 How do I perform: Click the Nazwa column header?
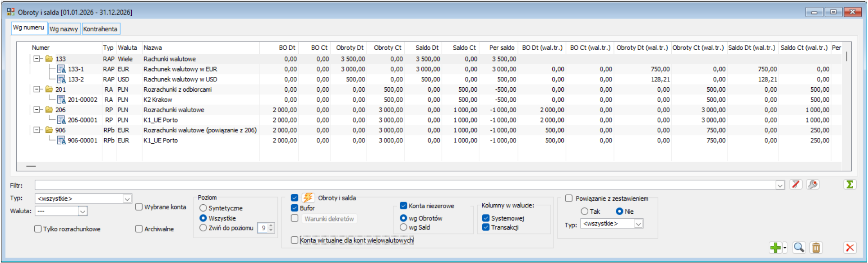pos(153,47)
